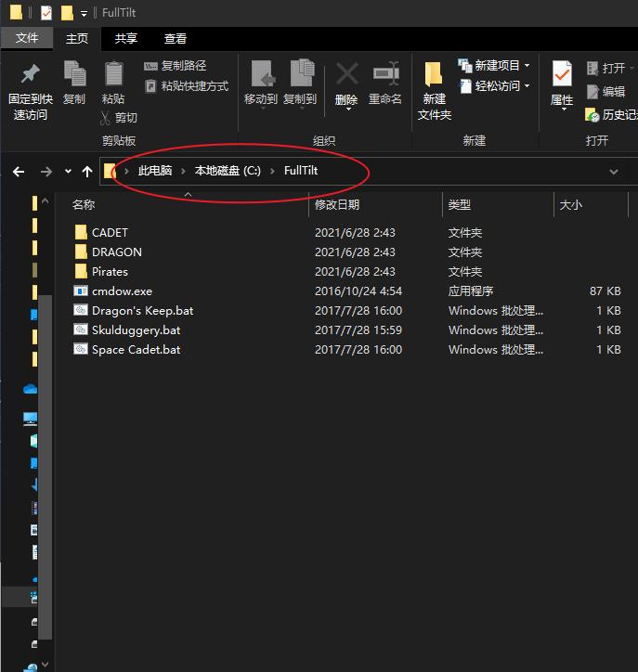Click the Delete (删除) X icon
The width and height of the screenshot is (638, 672).
pos(347,73)
